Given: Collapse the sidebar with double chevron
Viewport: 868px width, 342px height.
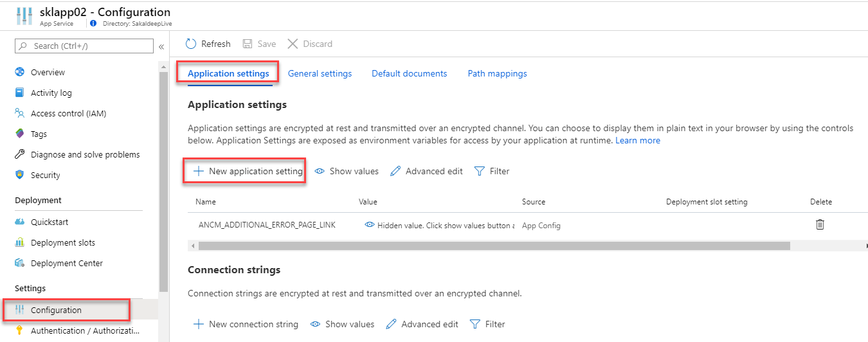Looking at the screenshot, I should point(161,46).
